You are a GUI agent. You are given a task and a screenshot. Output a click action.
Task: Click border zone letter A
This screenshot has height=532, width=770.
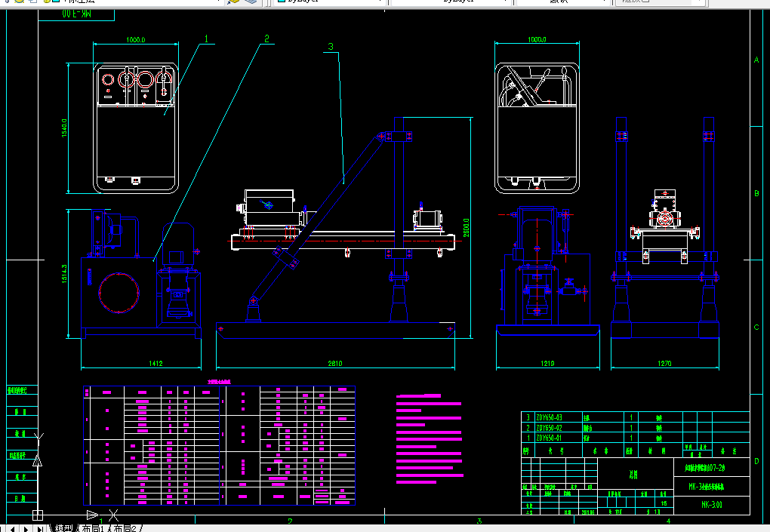[x=756, y=60]
